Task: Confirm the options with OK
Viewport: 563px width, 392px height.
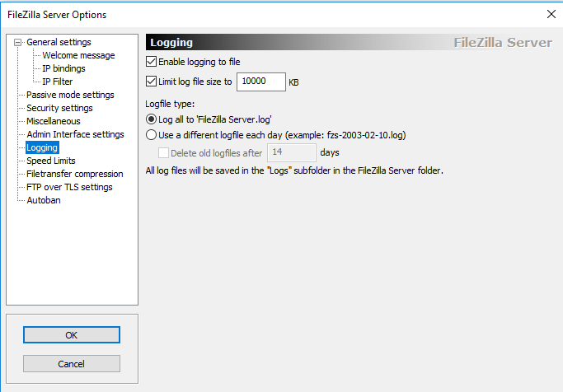Action: point(72,335)
